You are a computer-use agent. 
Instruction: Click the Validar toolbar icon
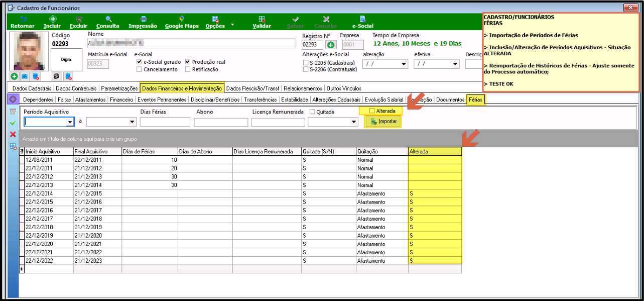point(262,19)
